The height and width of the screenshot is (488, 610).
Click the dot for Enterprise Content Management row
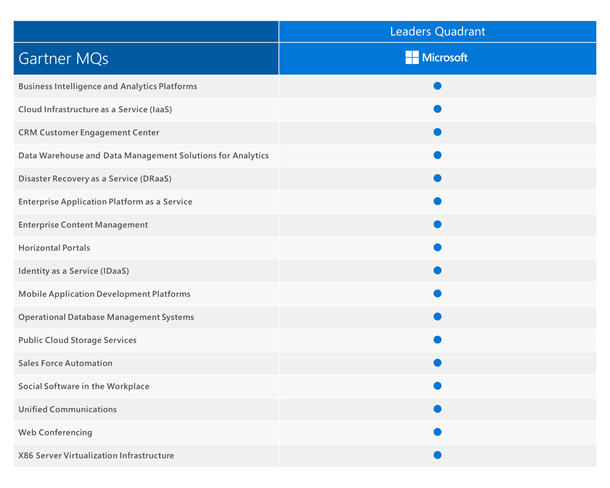pos(437,224)
